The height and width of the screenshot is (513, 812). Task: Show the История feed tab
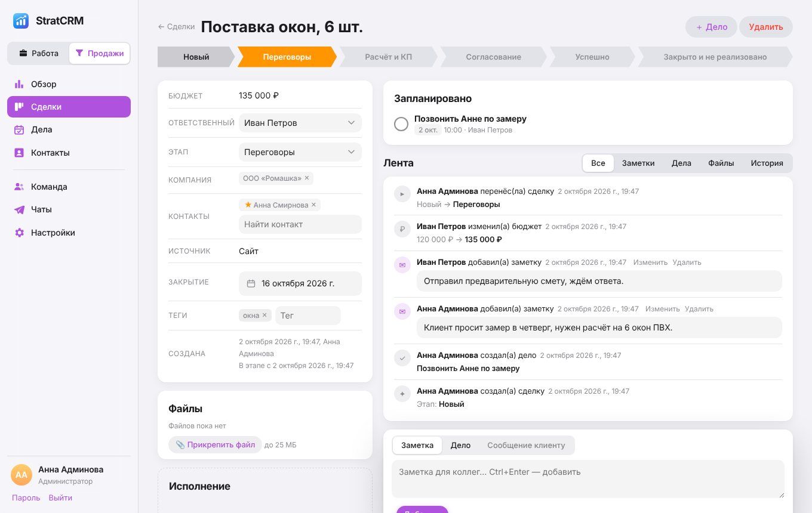[767, 163]
